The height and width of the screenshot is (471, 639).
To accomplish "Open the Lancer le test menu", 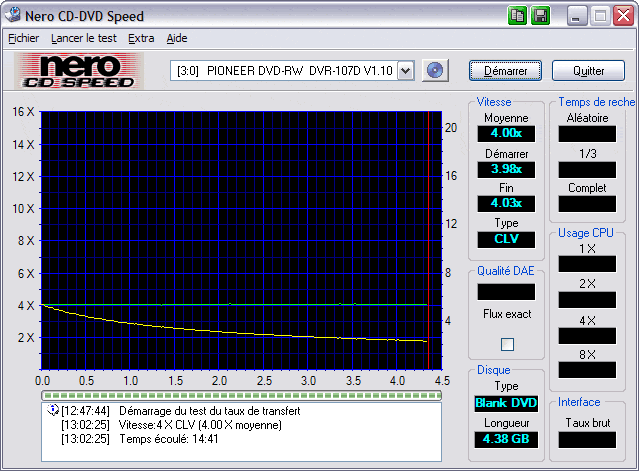I will (84, 38).
